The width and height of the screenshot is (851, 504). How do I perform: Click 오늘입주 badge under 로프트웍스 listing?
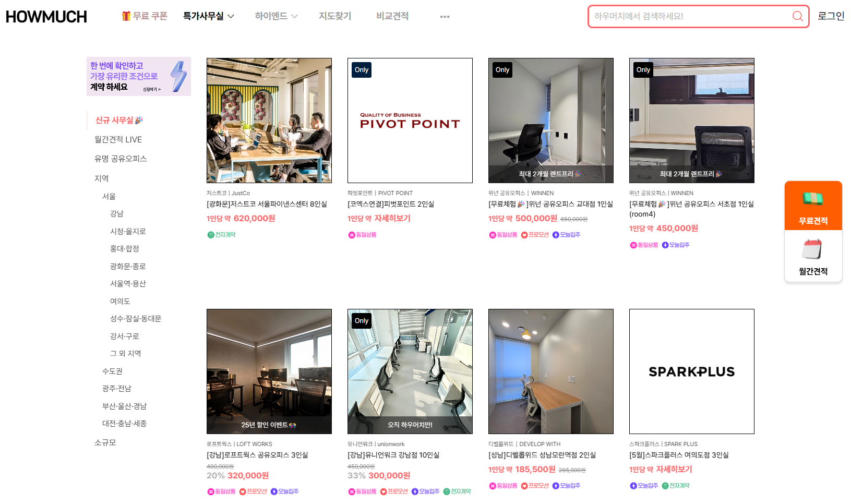(284, 491)
